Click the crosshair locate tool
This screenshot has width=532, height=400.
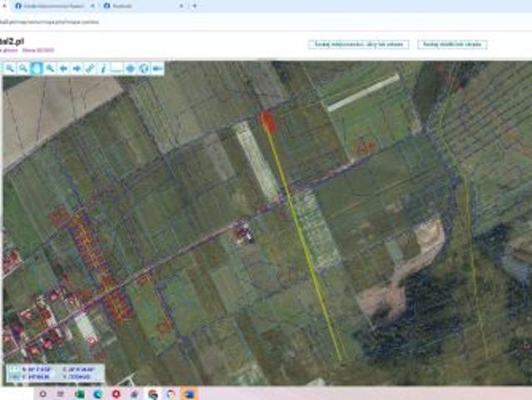coord(131,68)
